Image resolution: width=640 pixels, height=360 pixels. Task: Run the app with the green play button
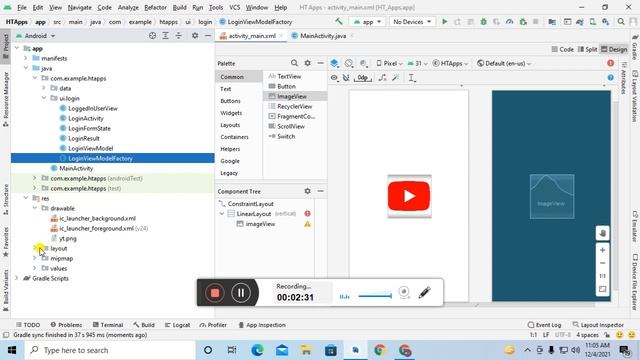pyautogui.click(x=444, y=22)
